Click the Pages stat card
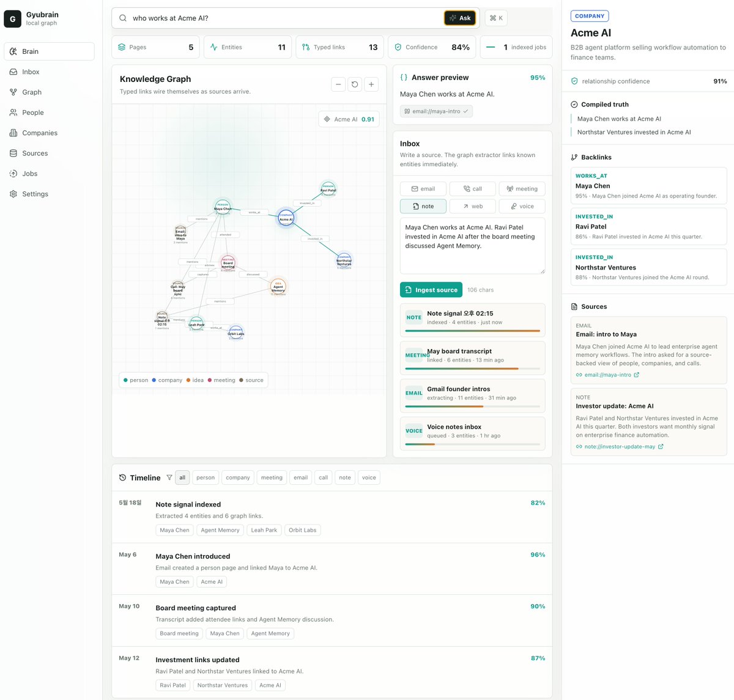The width and height of the screenshot is (734, 700). [156, 47]
